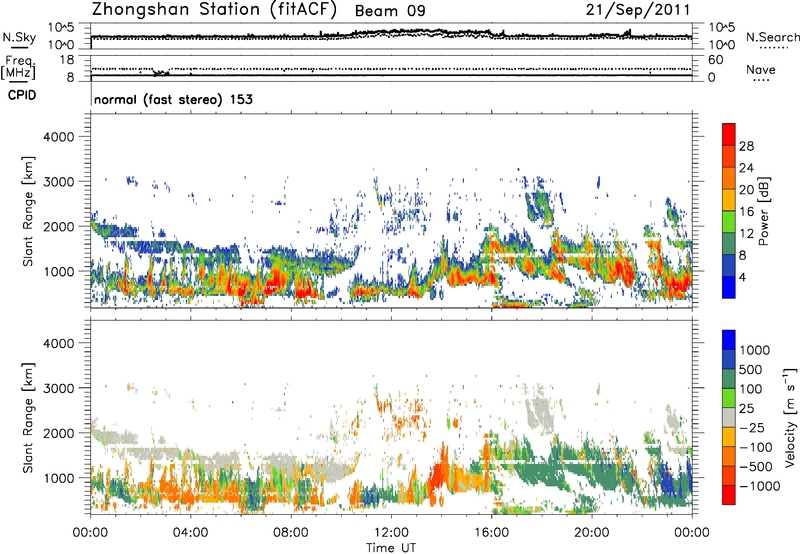Click the 'N.Search' legend label
This screenshot has width=800, height=554.
pyautogui.click(x=772, y=37)
